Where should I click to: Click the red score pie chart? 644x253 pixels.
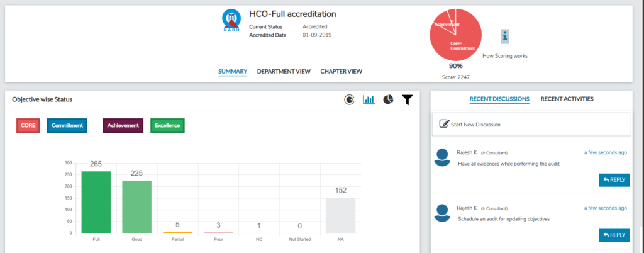(x=455, y=35)
